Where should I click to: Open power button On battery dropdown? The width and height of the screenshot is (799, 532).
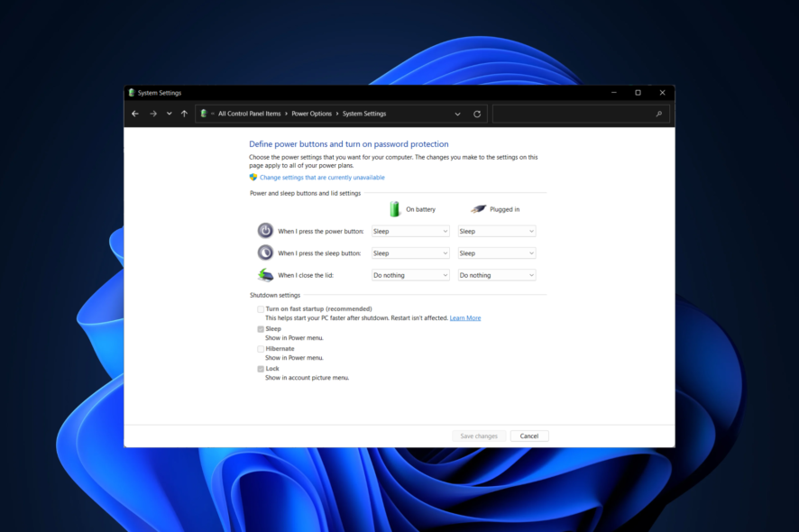pyautogui.click(x=410, y=232)
